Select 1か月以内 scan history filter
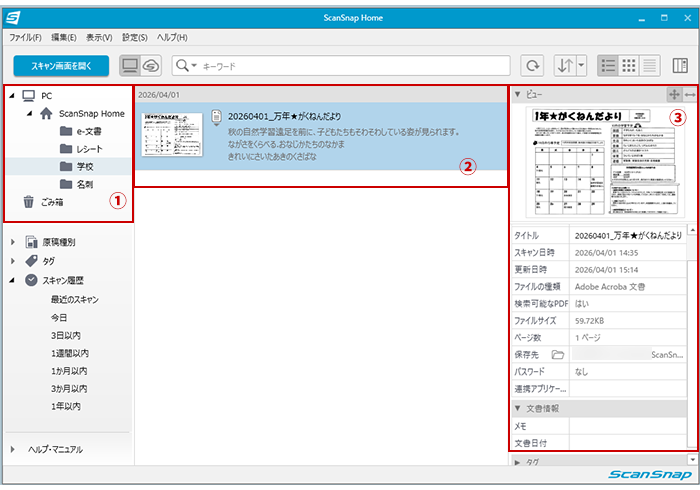The height and width of the screenshot is (490, 700). 69,371
